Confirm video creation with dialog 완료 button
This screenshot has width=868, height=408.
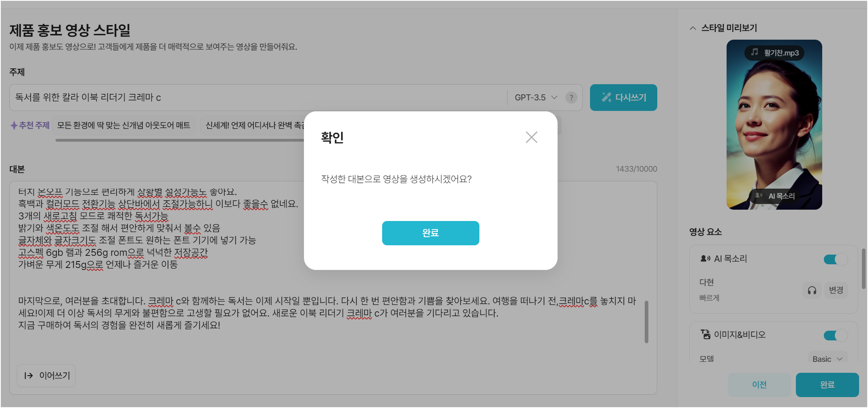point(430,233)
